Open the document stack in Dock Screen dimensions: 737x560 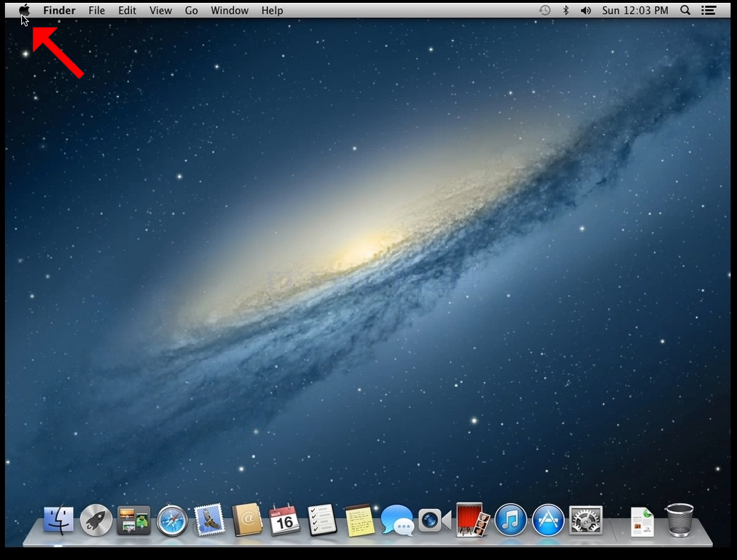642,521
